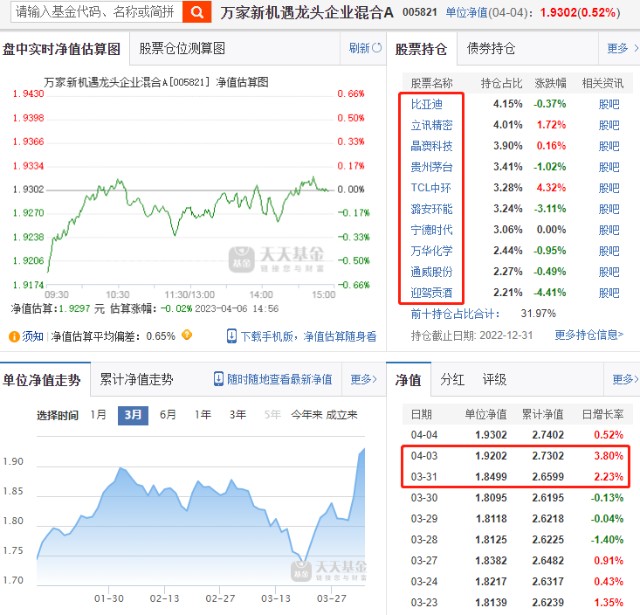Click the 净值估算 value 1.9297
Viewport: 640px width, 615px height.
click(x=74, y=309)
